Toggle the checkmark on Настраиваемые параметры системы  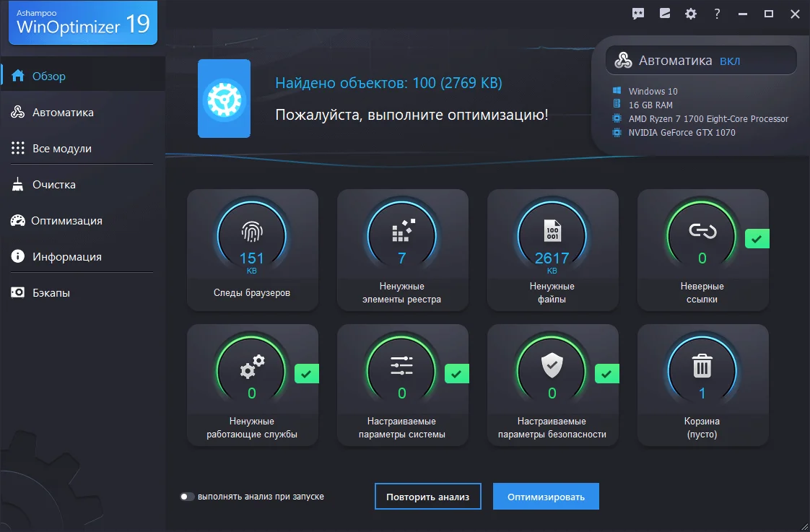456,374
